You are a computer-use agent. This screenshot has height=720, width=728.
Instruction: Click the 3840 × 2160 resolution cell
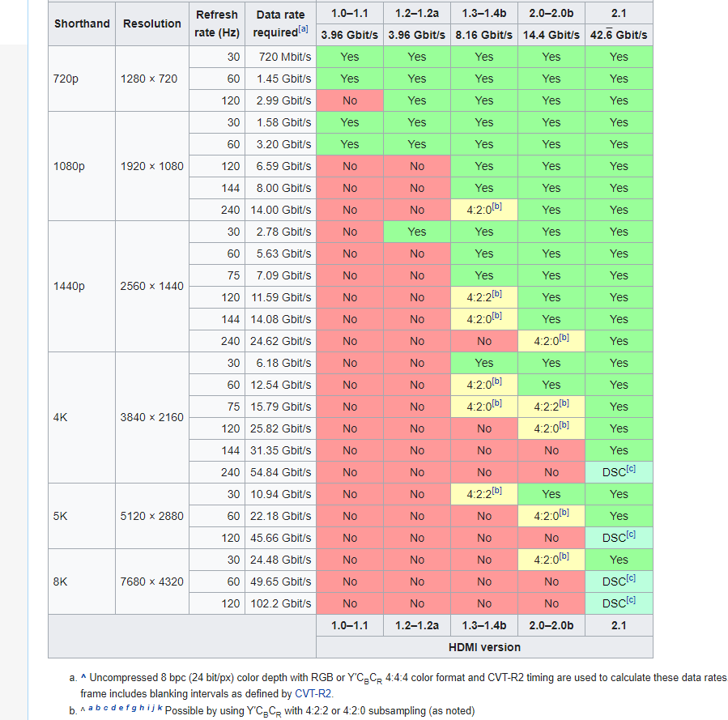tap(151, 417)
